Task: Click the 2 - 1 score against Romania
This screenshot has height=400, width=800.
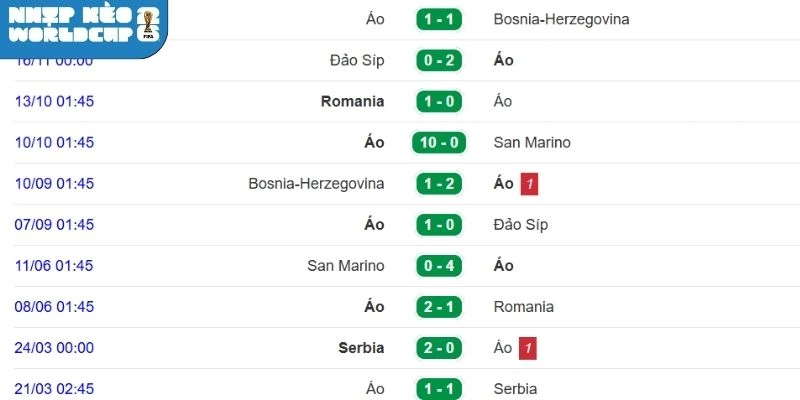Action: pyautogui.click(x=439, y=307)
